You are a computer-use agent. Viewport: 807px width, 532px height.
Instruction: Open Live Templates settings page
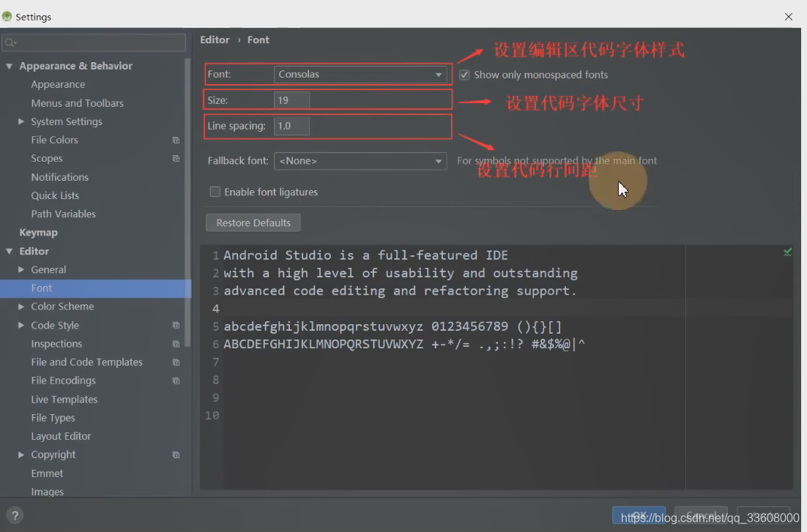64,400
